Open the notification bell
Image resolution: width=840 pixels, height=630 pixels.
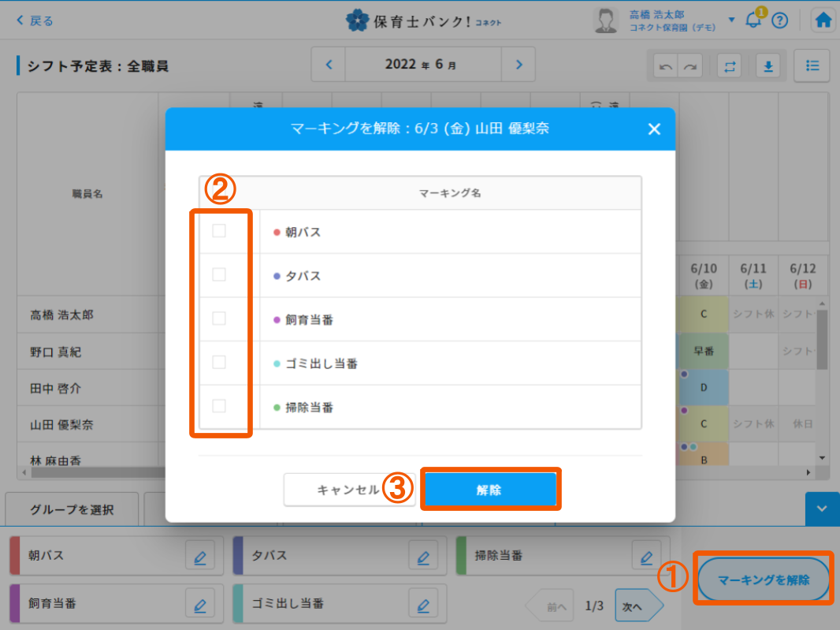click(753, 21)
